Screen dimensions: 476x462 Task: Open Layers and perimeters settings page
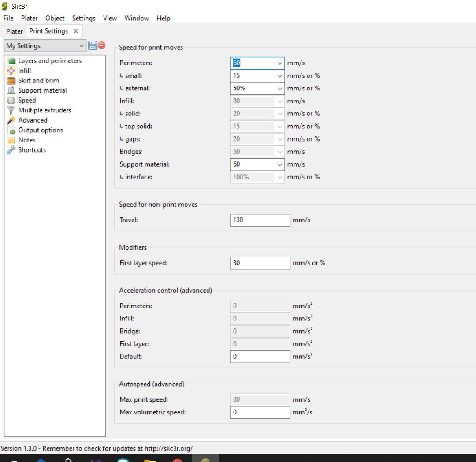point(49,61)
